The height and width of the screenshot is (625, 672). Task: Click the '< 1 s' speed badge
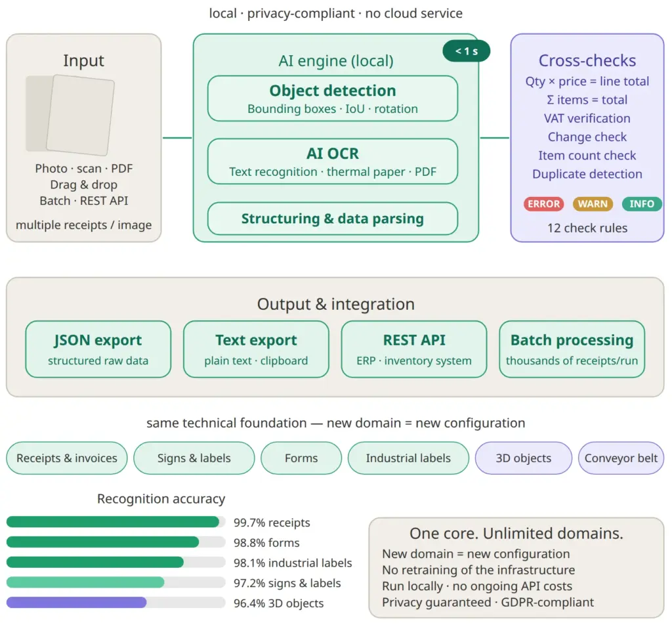point(467,51)
